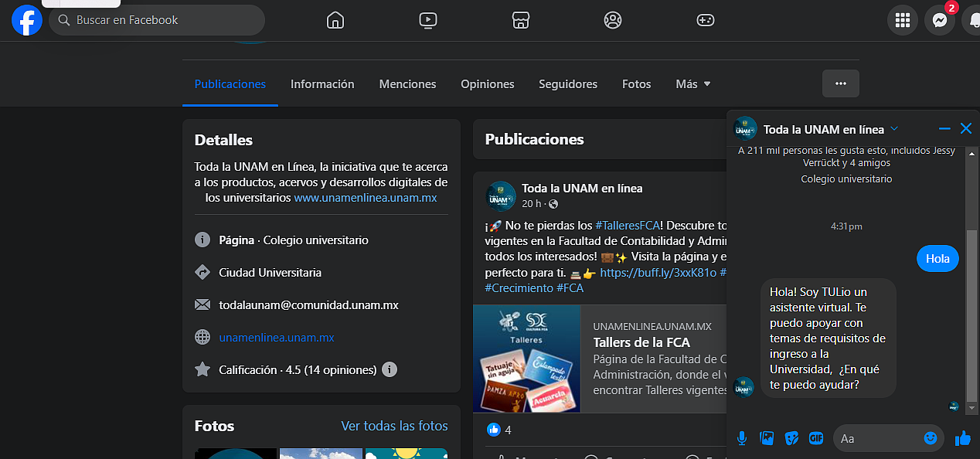Select the Publicaciones tab
The image size is (980, 459).
[230, 84]
